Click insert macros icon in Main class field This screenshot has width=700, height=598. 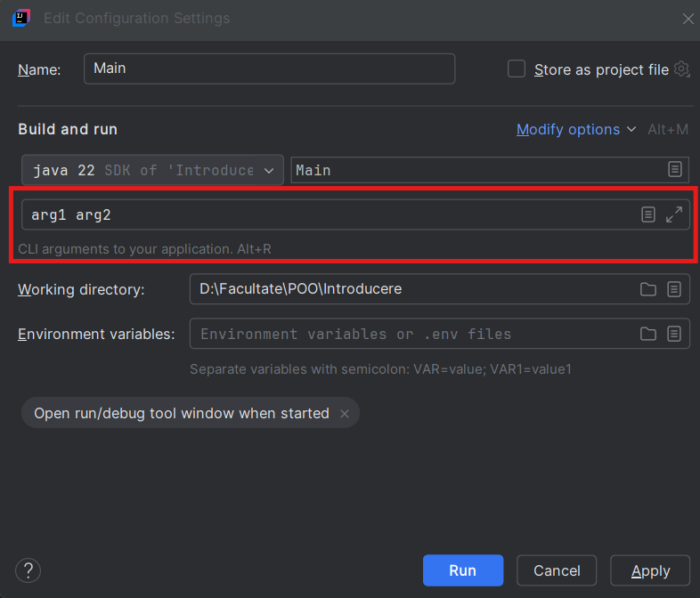[674, 169]
